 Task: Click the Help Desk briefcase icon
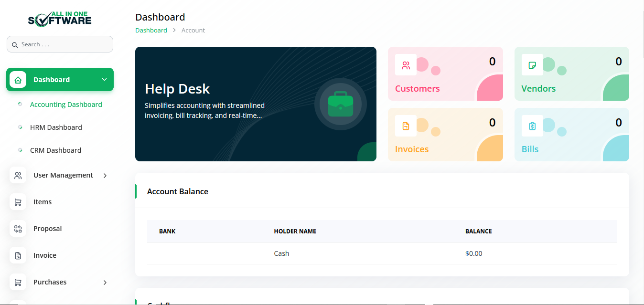point(340,104)
